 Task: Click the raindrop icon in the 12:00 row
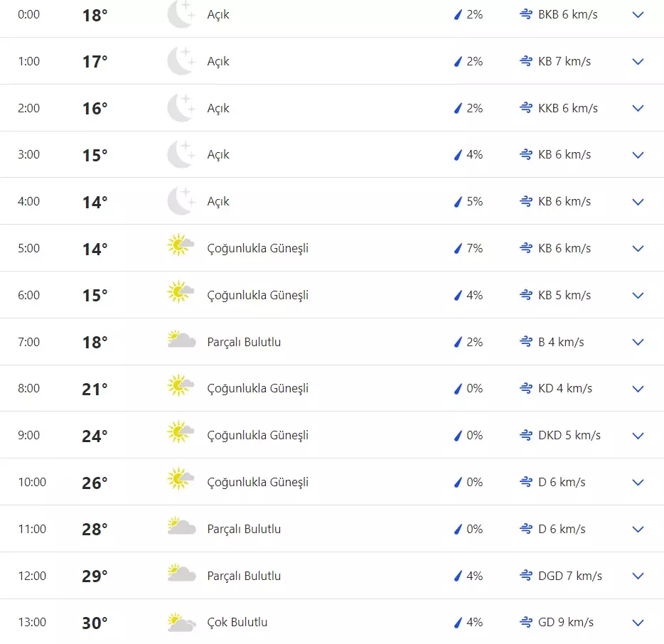coord(458,576)
